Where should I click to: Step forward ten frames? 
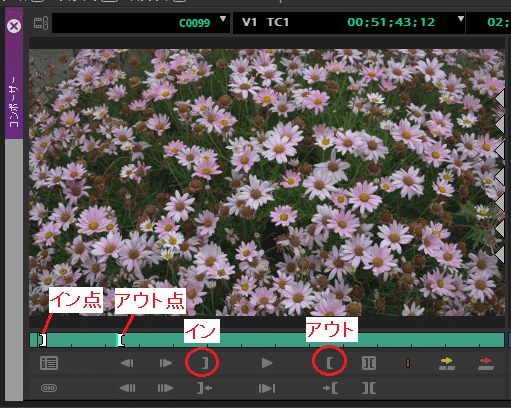point(165,388)
